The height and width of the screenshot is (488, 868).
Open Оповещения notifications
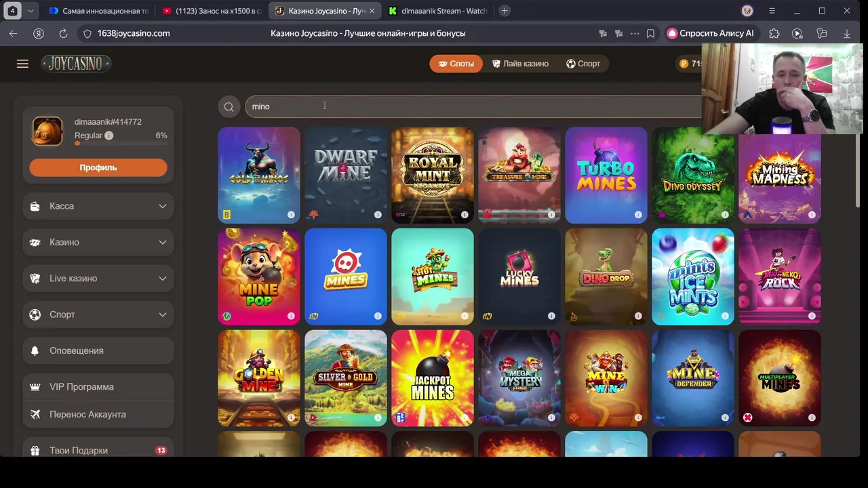[98, 350]
